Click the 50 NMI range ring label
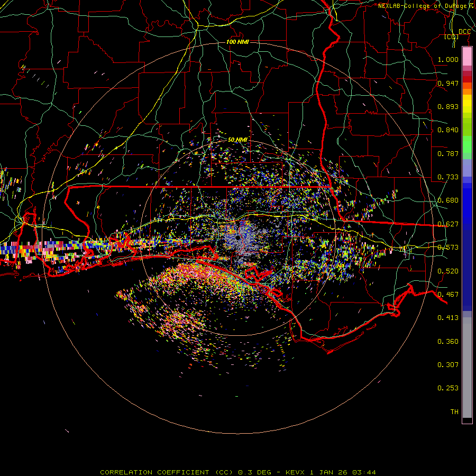476x476 pixels. click(x=237, y=140)
